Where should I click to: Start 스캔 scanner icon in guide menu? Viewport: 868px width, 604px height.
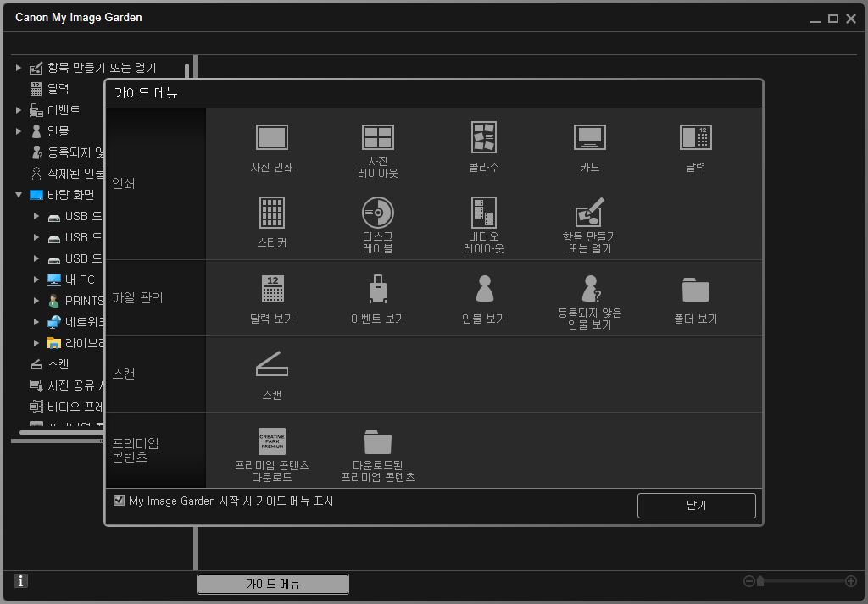272,364
